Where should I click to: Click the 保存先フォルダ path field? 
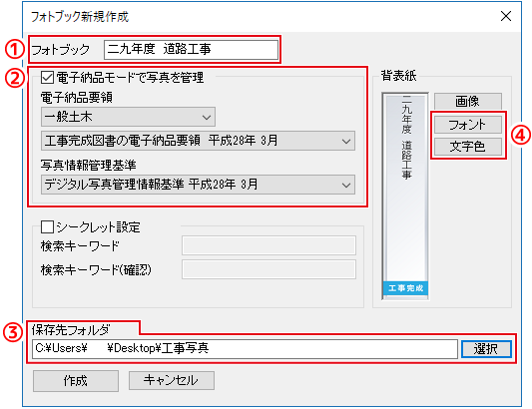coord(245,348)
